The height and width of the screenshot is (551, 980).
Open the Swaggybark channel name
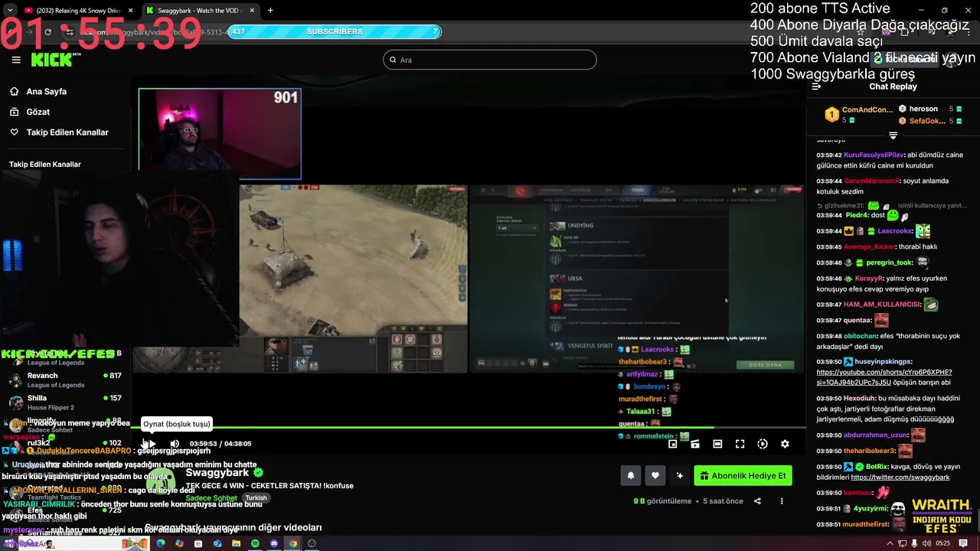pos(217,473)
